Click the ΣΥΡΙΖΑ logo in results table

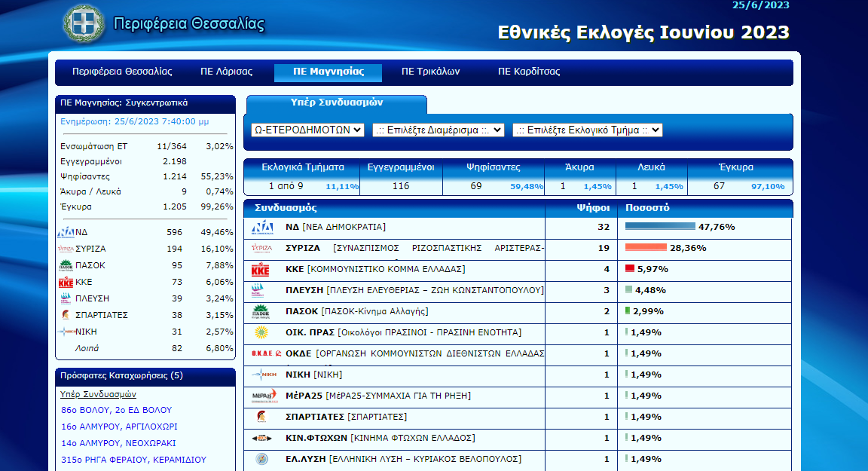[x=261, y=248]
